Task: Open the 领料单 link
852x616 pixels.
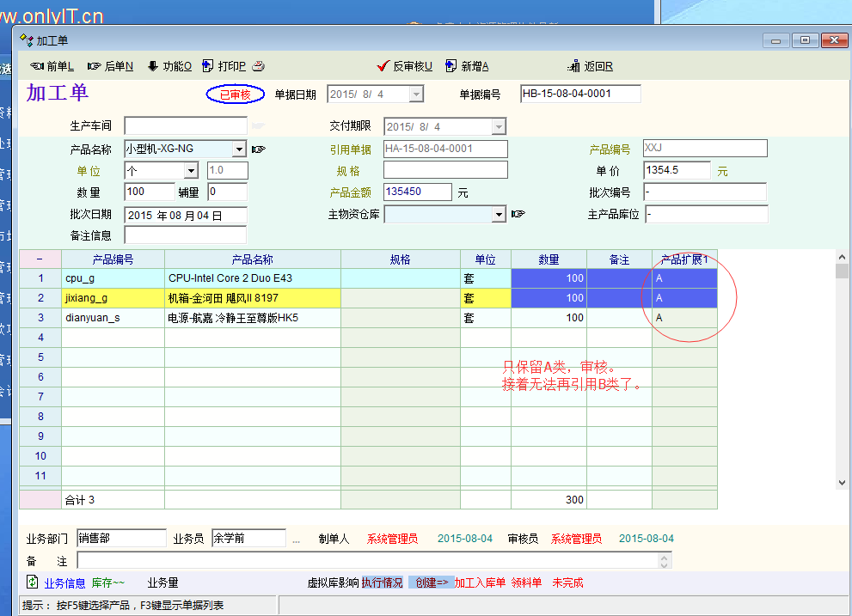Action: [x=526, y=582]
